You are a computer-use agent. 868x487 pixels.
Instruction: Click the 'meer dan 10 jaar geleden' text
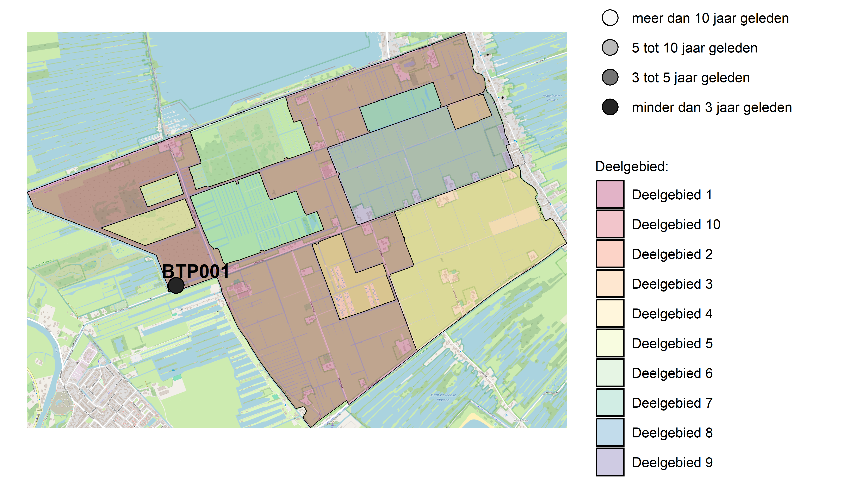coord(710,18)
